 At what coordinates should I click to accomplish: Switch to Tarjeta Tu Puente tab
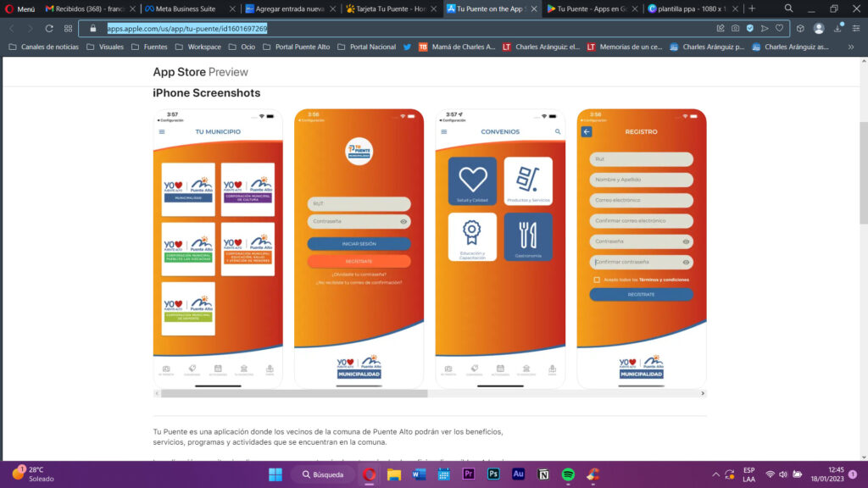[x=390, y=8]
